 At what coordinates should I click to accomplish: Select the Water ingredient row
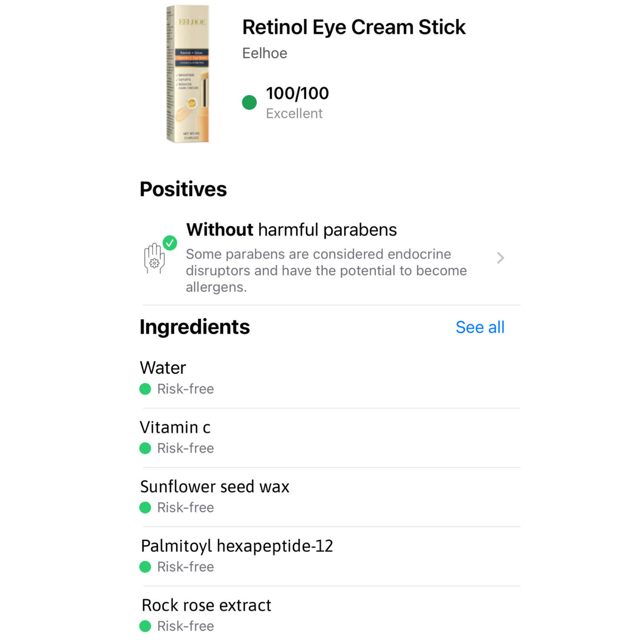tap(163, 368)
